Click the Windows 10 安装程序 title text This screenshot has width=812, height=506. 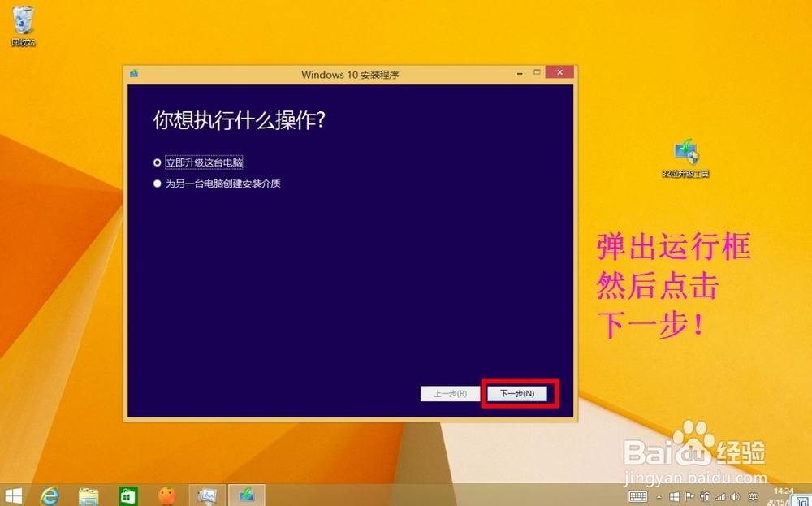pos(350,75)
